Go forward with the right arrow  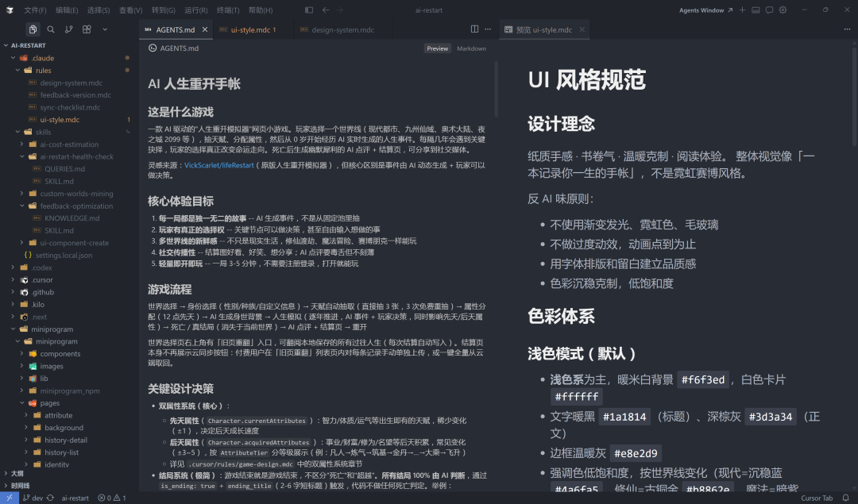coord(339,10)
